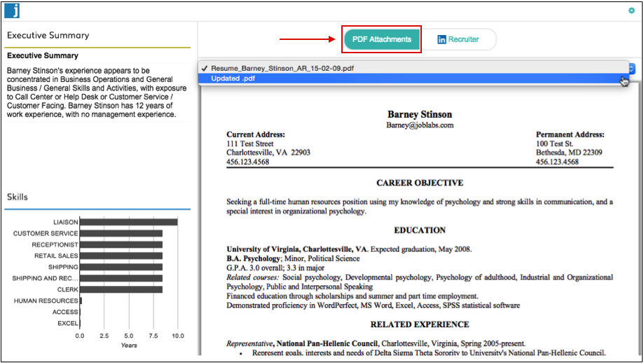Click the Barney@joblabs.com email text
The height and width of the screenshot is (363, 644).
(x=420, y=125)
